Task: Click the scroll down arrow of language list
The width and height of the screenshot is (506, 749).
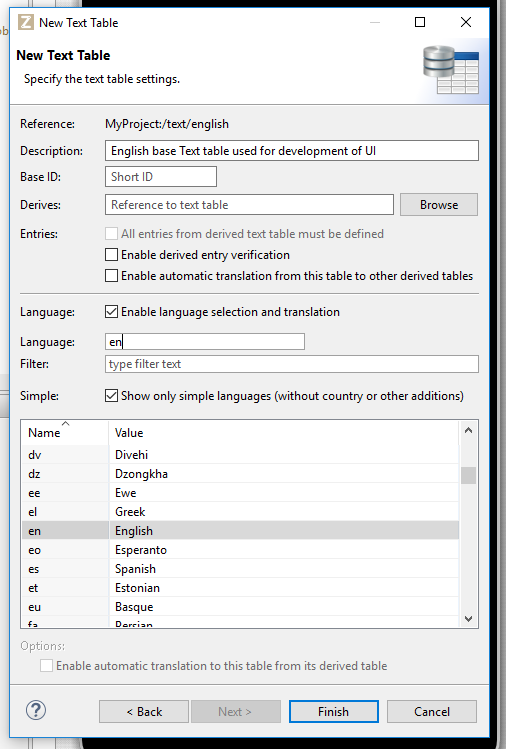Action: (x=468, y=619)
